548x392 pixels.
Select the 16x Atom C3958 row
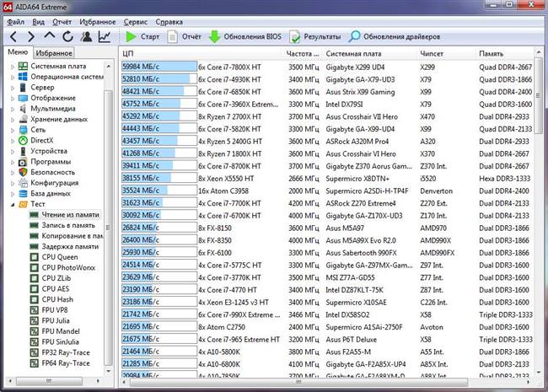pyautogui.click(x=327, y=191)
